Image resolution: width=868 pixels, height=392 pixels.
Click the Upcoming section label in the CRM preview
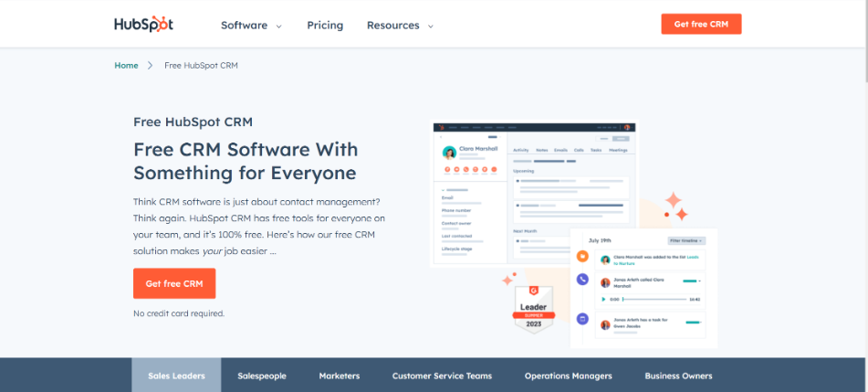[524, 171]
